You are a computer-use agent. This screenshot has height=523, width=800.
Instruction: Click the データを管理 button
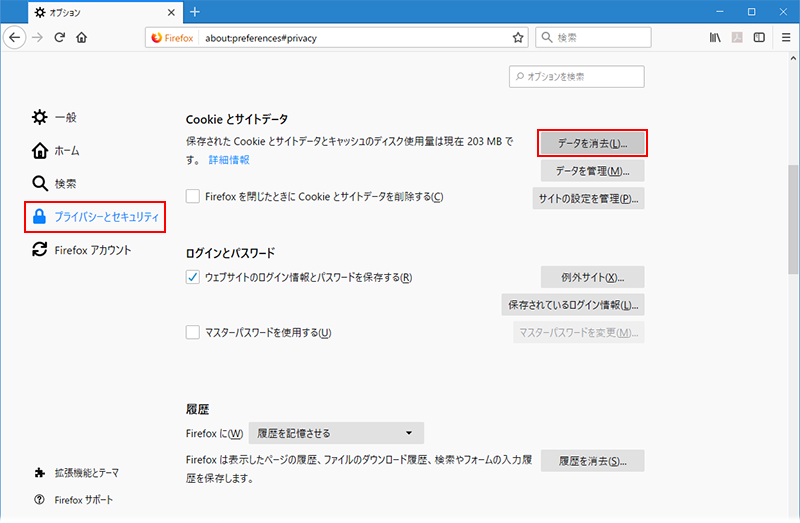[592, 171]
